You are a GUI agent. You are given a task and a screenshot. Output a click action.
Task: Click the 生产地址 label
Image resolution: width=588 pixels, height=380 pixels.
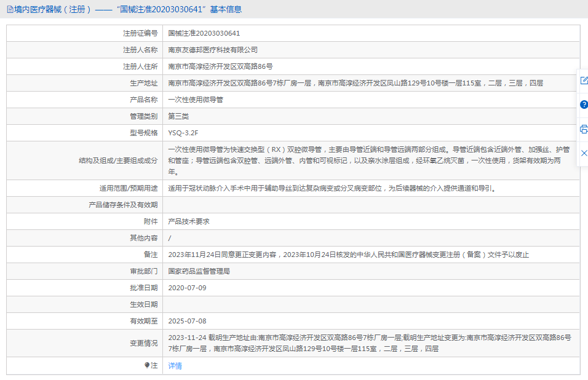tap(144, 83)
